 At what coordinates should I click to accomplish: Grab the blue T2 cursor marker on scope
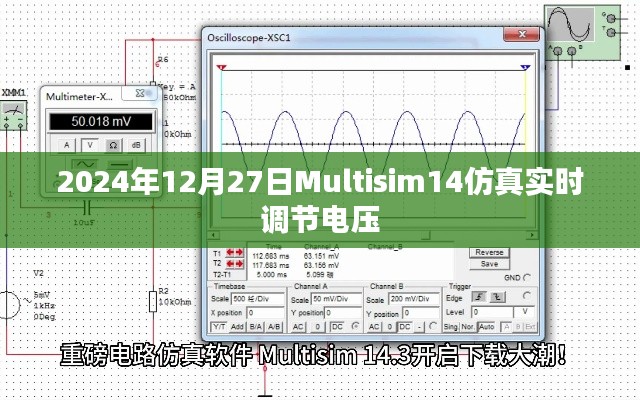coord(525,67)
